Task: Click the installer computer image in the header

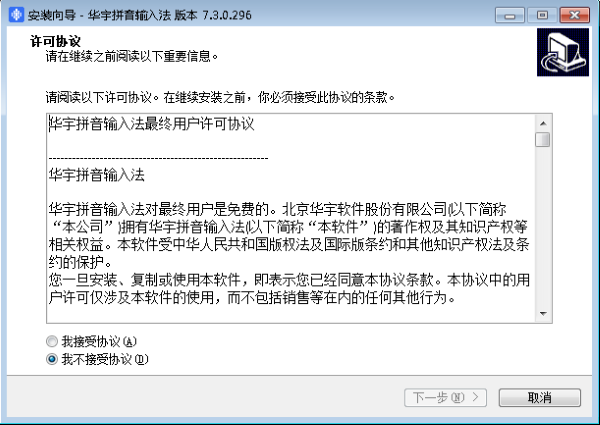Action: pos(562,52)
